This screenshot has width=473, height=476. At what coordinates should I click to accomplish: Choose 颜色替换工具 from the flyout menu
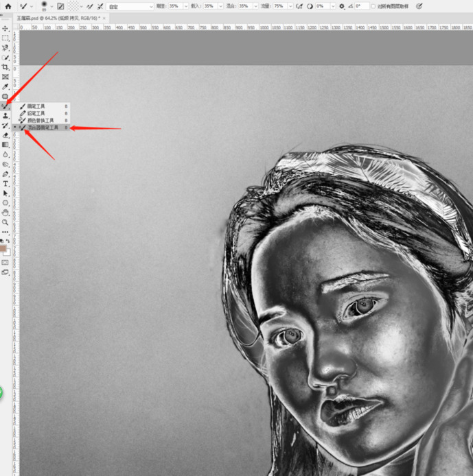pyautogui.click(x=40, y=120)
